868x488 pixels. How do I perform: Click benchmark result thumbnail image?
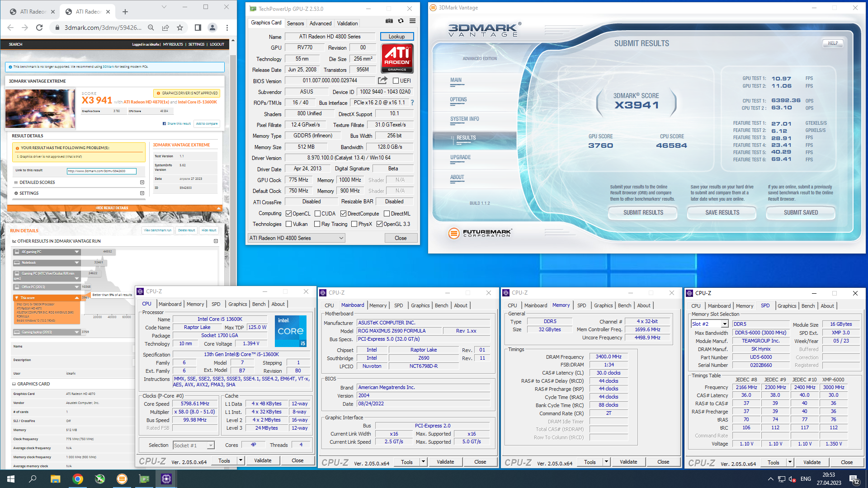[x=40, y=108]
